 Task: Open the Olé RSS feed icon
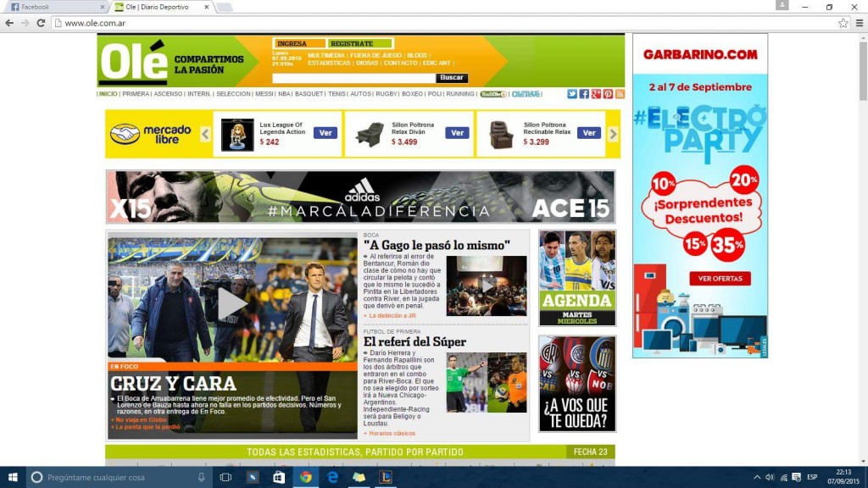[620, 94]
